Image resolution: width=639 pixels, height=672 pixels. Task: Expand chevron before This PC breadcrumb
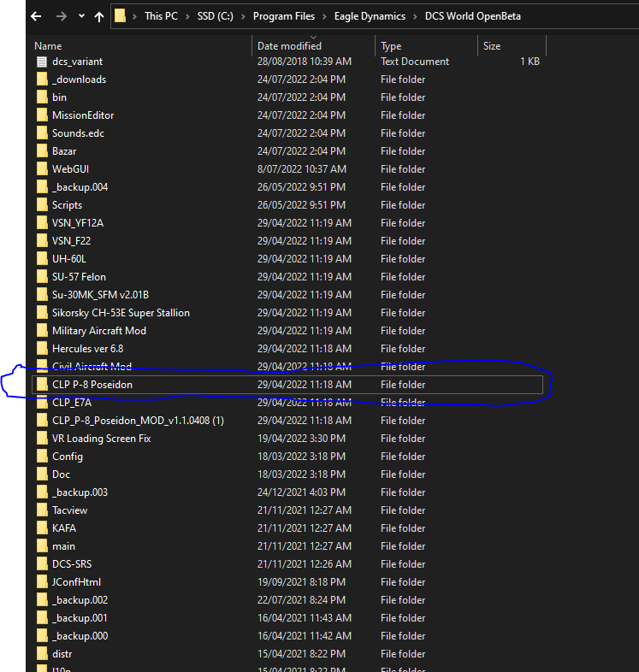pyautogui.click(x=134, y=16)
